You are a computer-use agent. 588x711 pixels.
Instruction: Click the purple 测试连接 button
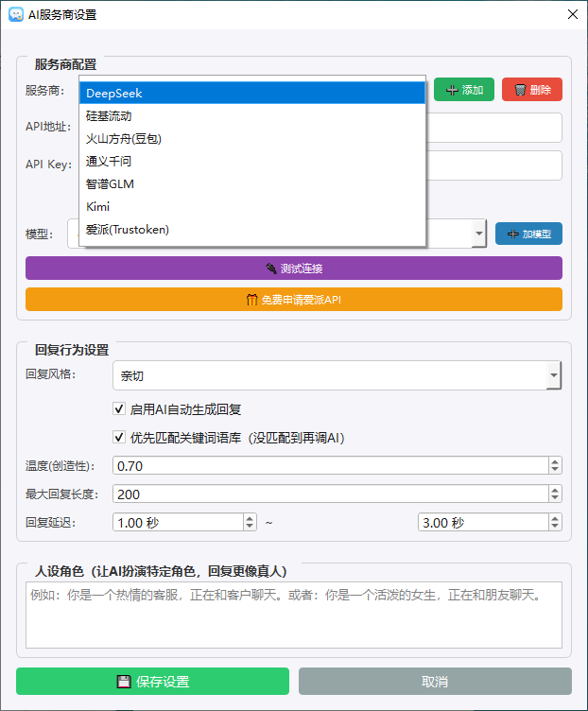(294, 268)
